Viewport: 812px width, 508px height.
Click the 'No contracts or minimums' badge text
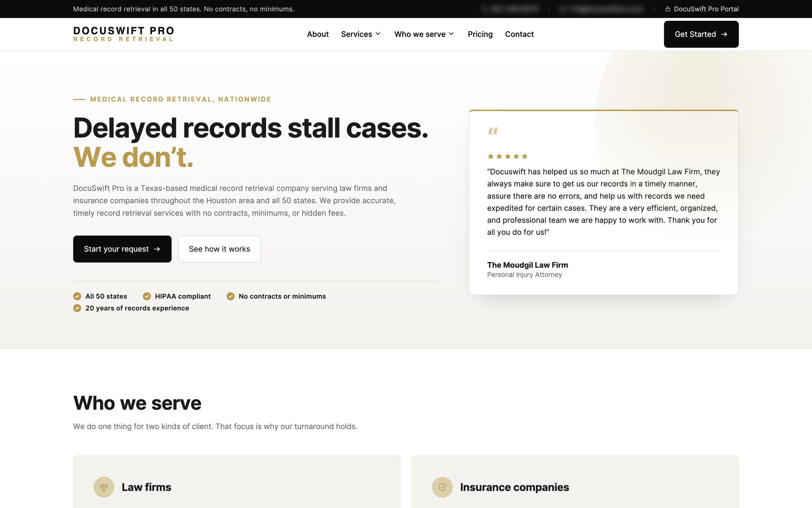tap(282, 296)
